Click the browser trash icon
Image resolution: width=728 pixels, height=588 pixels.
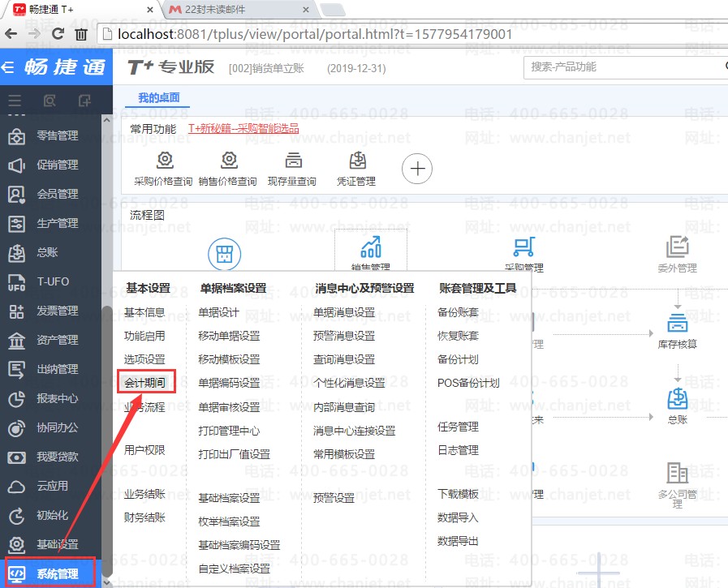81,34
